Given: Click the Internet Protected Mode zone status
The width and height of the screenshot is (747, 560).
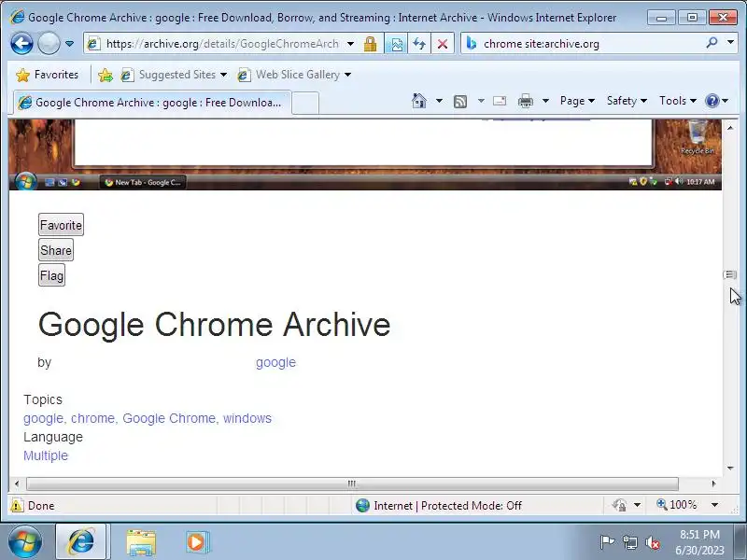Looking at the screenshot, I should [439, 505].
